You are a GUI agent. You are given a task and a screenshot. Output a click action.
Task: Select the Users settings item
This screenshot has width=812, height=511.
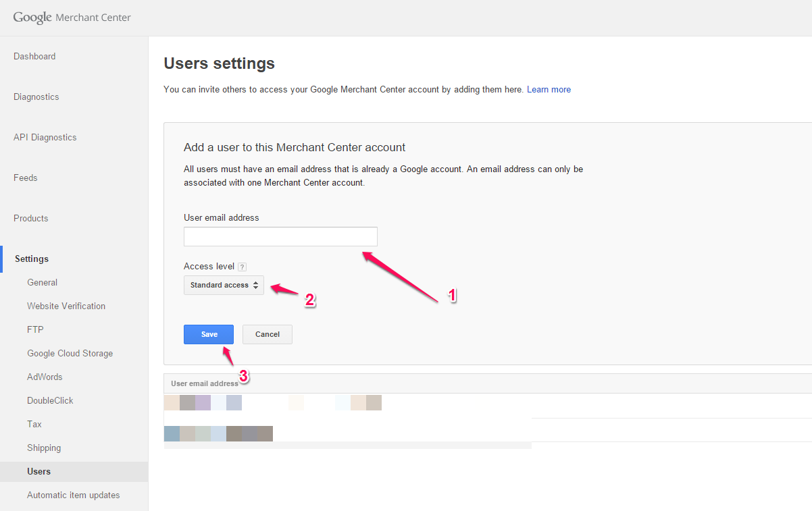pos(74,471)
